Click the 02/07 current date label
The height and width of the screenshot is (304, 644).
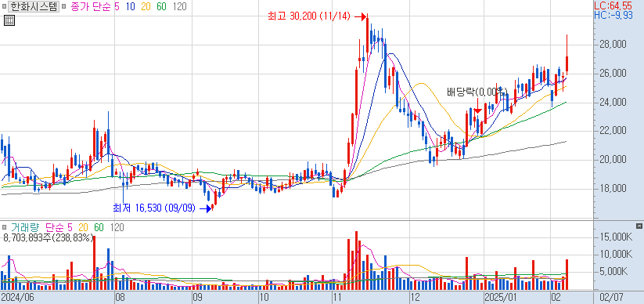click(x=613, y=297)
